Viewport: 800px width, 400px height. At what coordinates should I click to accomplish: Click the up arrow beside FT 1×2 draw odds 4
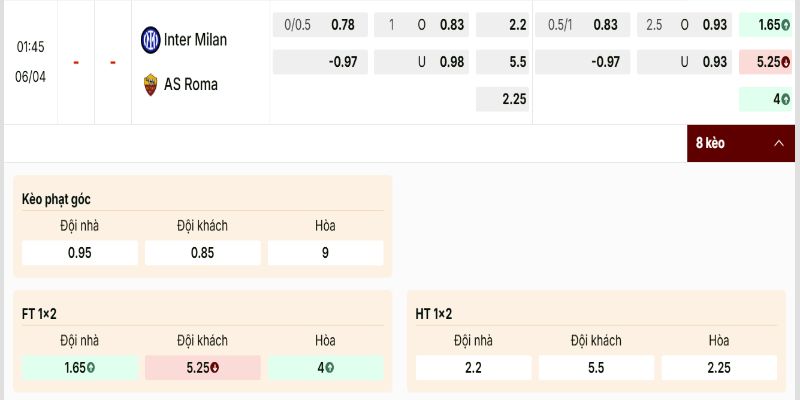pyautogui.click(x=330, y=367)
